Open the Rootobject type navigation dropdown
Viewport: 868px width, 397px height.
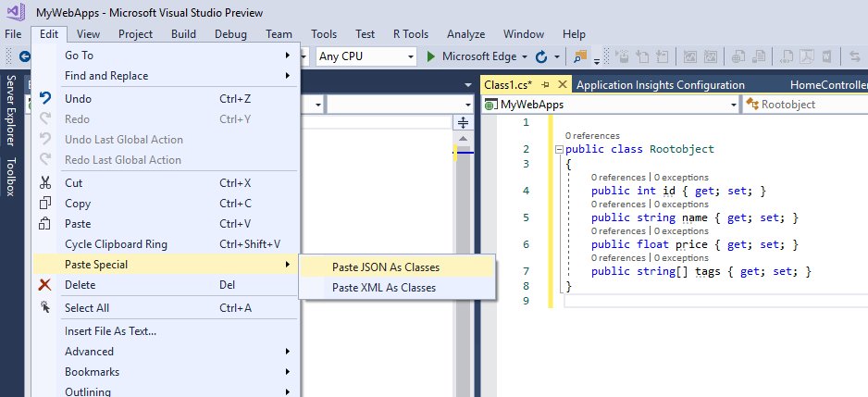pyautogui.click(x=805, y=104)
